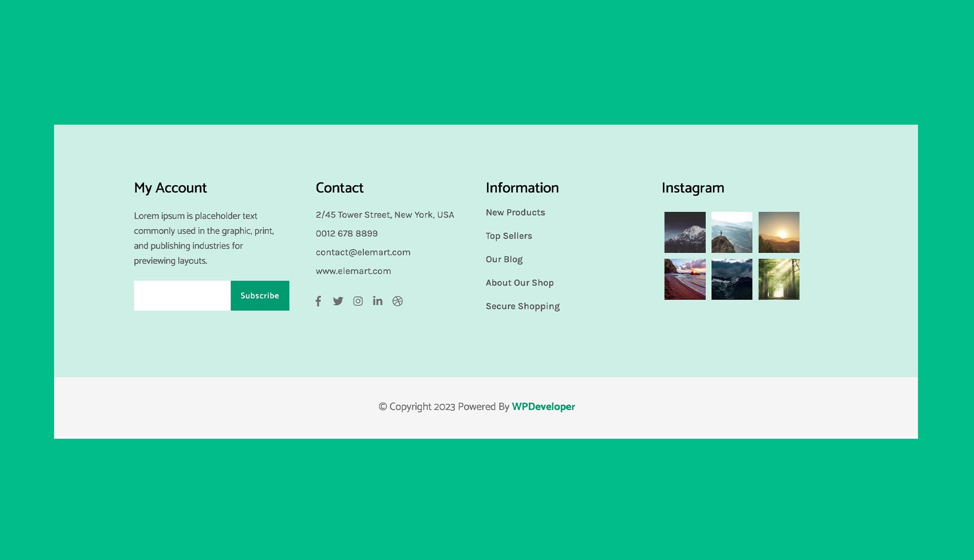This screenshot has width=974, height=560.
Task: Click the Dribbble icon
Action: click(x=397, y=301)
